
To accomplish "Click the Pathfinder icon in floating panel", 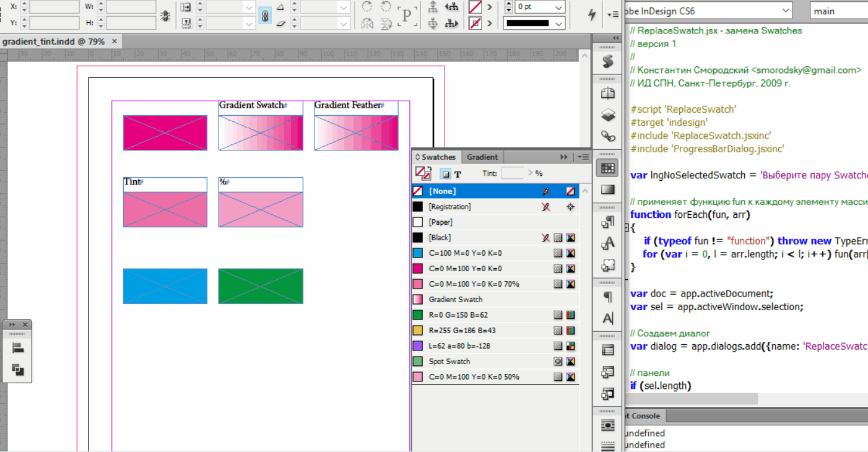I will point(17,370).
